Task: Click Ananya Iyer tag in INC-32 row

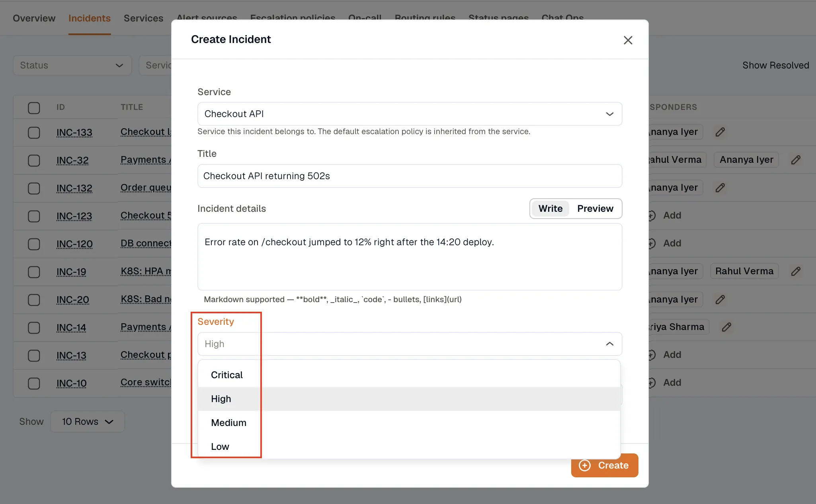Action: [746, 160]
